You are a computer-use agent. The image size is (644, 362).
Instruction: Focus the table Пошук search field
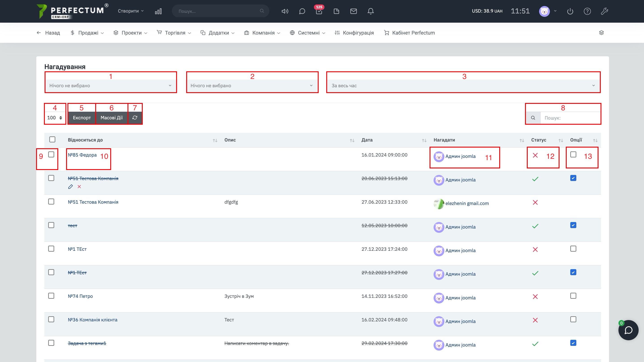[x=570, y=118]
